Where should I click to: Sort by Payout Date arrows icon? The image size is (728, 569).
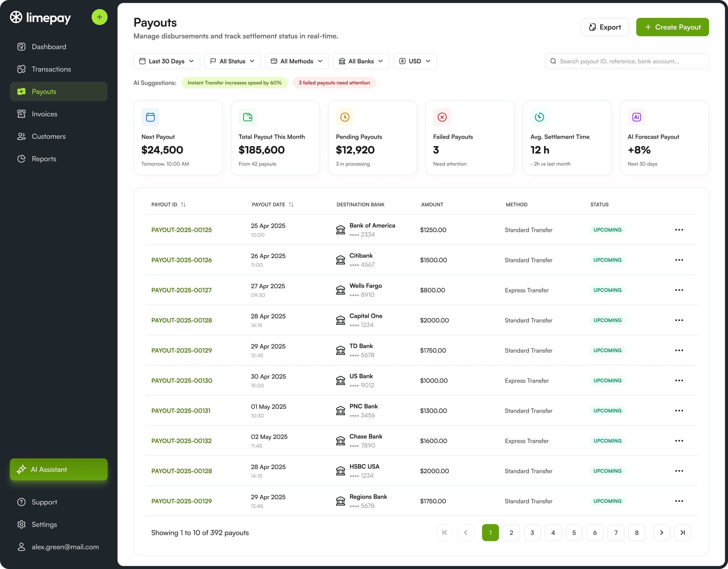291,205
